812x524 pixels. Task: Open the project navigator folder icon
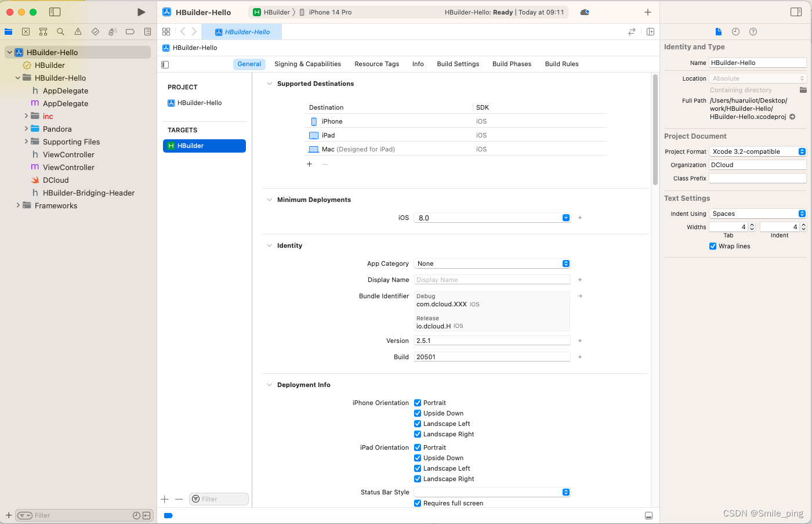[x=8, y=32]
